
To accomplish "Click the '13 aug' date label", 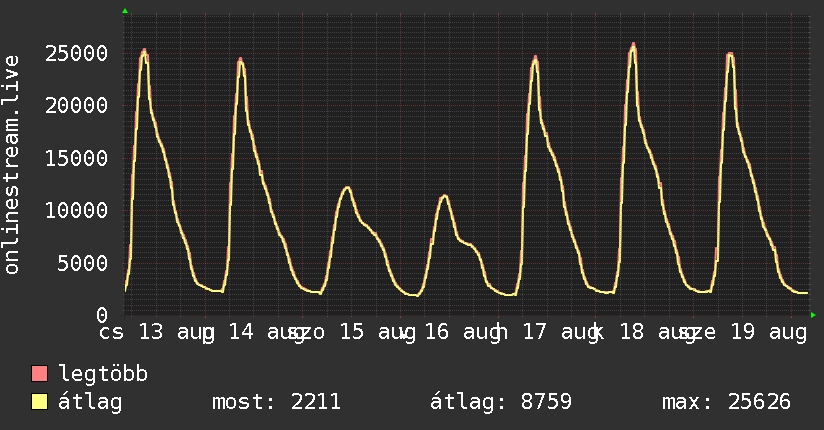I will tap(177, 332).
